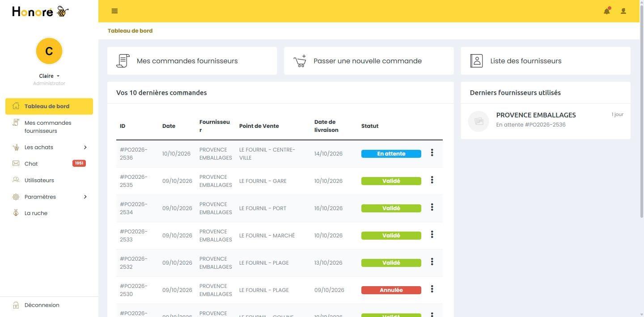The height and width of the screenshot is (317, 644).
Task: Click LE FOURNIL - GARE cell
Action: click(x=263, y=181)
